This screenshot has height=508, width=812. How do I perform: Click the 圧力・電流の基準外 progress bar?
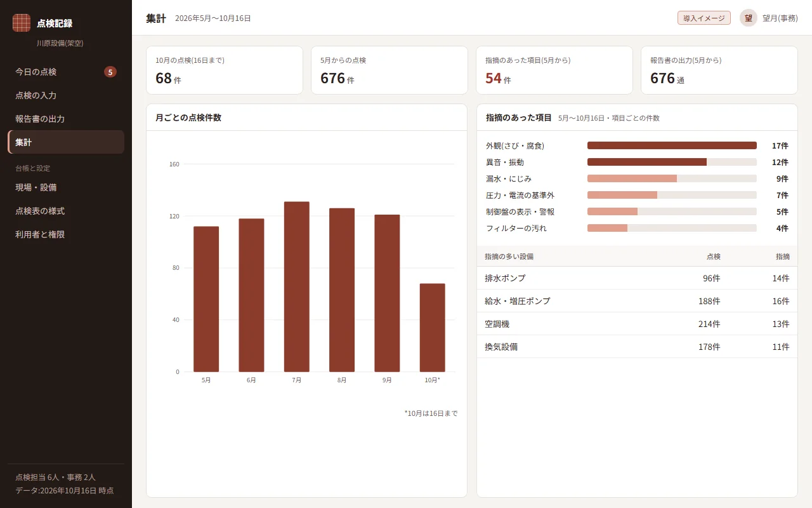point(672,195)
